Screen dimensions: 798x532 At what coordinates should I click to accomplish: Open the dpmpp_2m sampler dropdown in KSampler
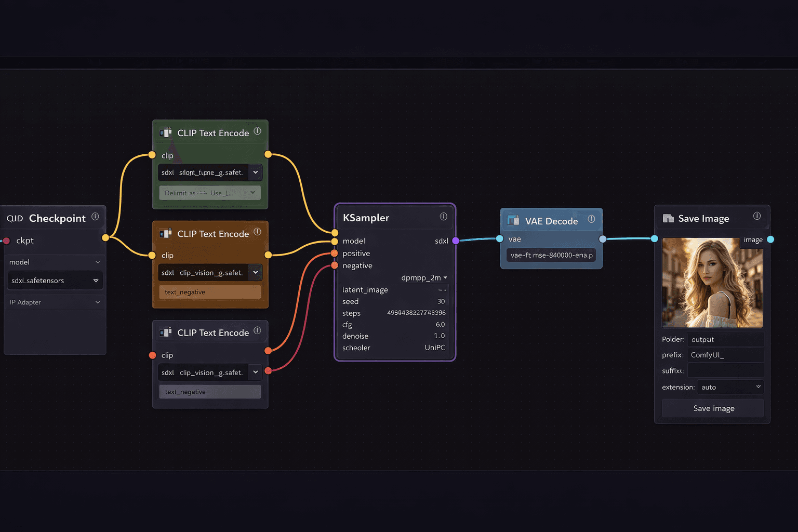424,277
